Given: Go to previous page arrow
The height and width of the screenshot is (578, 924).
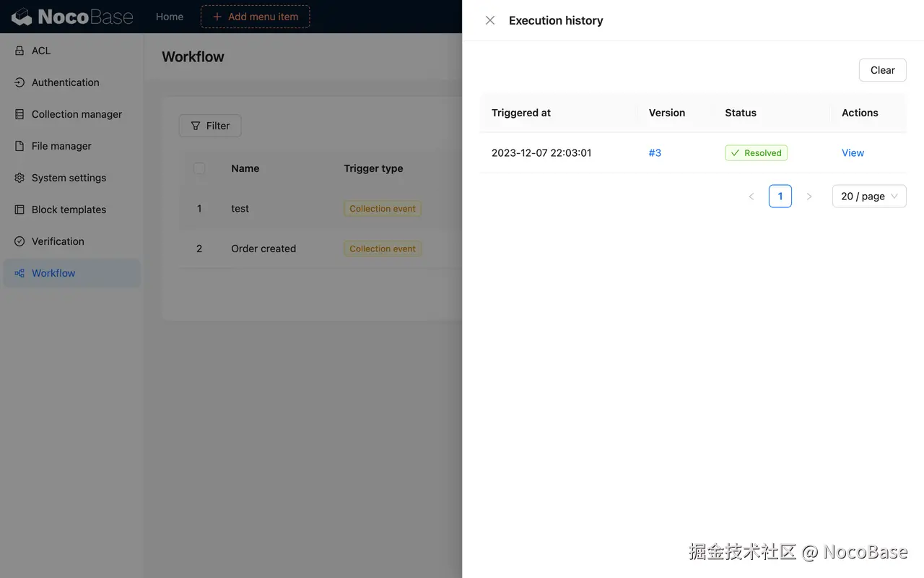Looking at the screenshot, I should pyautogui.click(x=751, y=197).
